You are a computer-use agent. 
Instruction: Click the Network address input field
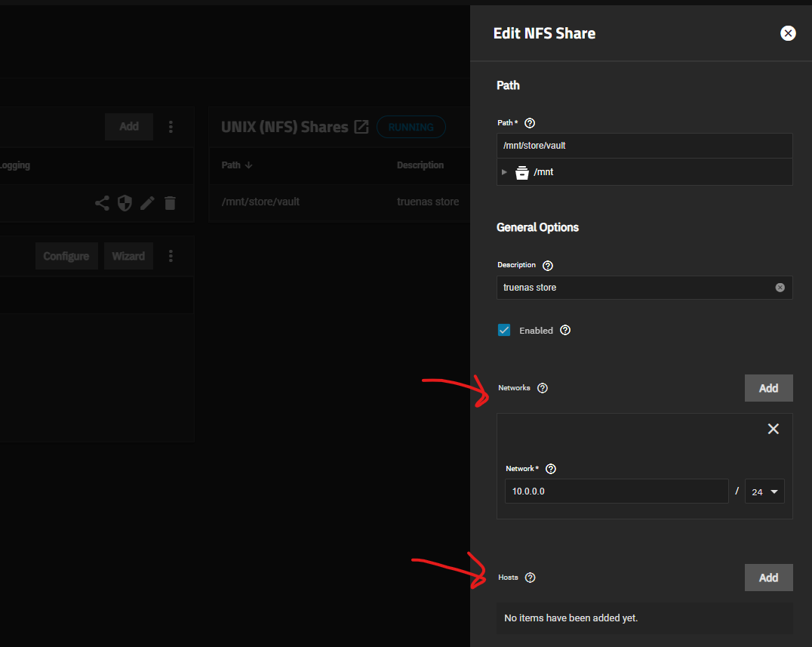coord(616,491)
